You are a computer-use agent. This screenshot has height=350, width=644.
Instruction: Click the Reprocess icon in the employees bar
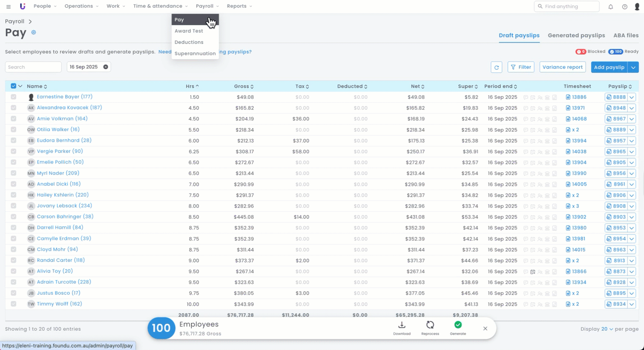click(x=430, y=325)
